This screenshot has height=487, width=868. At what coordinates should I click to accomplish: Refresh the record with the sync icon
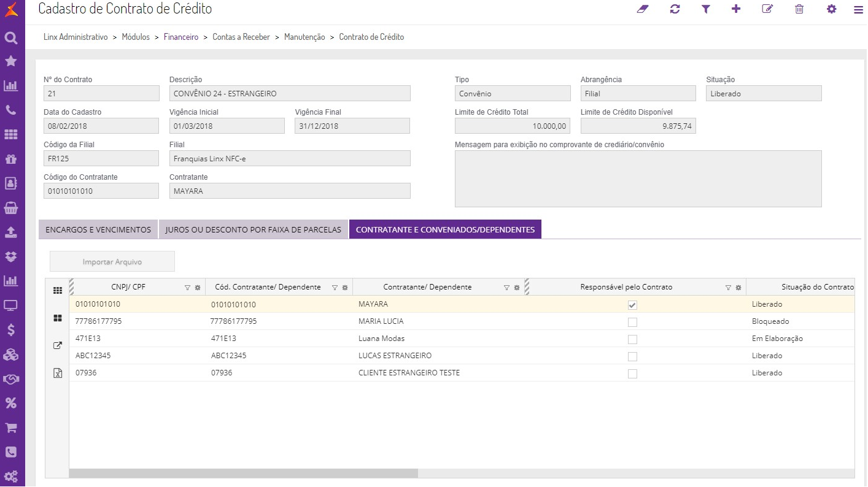[675, 9]
